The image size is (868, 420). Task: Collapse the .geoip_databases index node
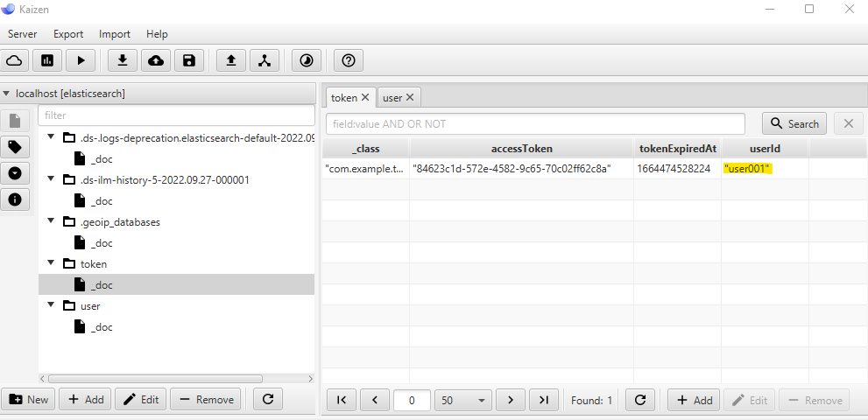click(x=52, y=220)
